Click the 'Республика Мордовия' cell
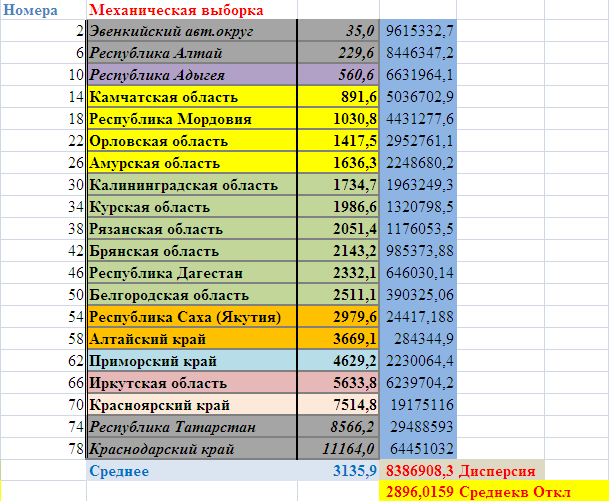609x501 pixels. point(192,118)
